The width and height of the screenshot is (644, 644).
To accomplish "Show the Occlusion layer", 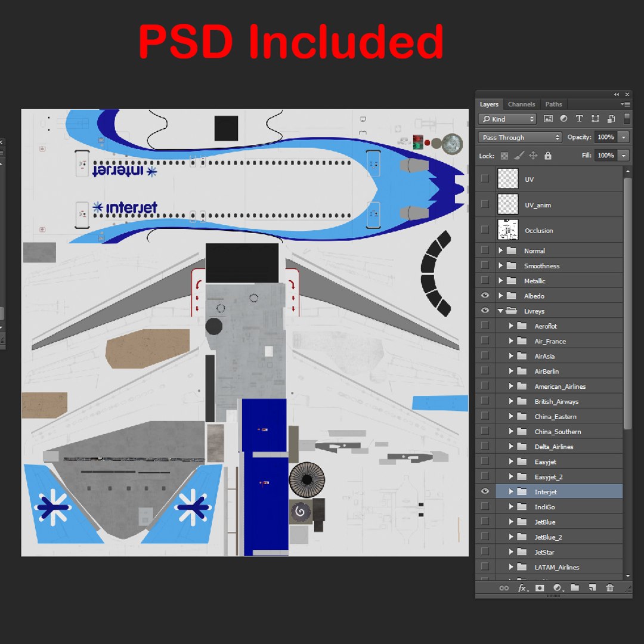I will pyautogui.click(x=485, y=229).
